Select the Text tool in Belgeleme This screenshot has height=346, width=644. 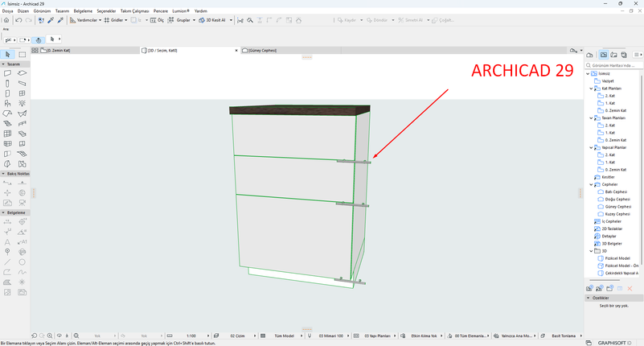coord(7,242)
